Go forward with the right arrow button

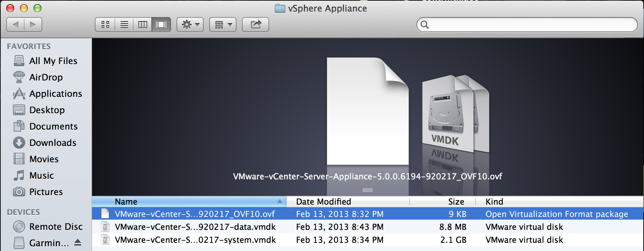click(x=33, y=25)
